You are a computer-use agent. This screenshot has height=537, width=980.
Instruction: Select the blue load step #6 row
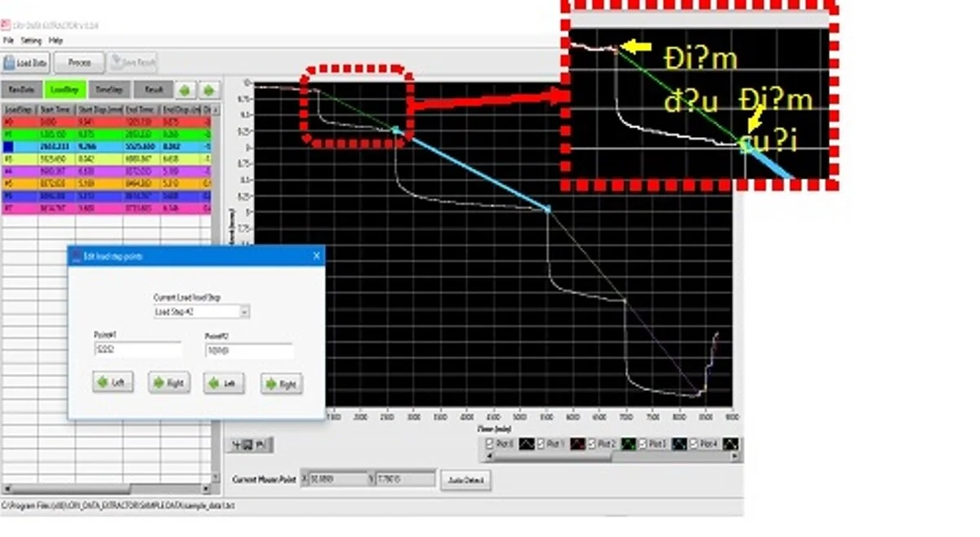pyautogui.click(x=106, y=196)
